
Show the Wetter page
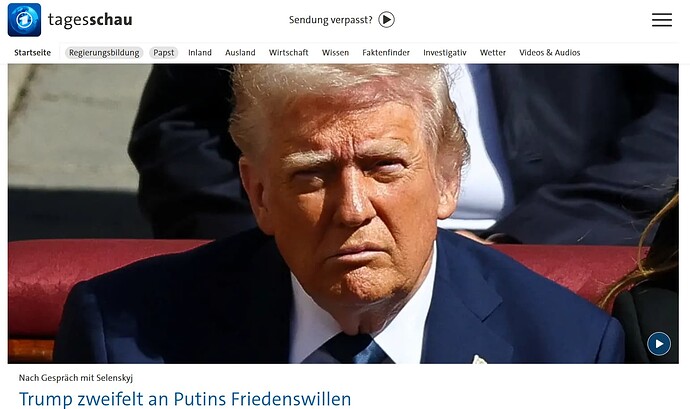tap(493, 53)
